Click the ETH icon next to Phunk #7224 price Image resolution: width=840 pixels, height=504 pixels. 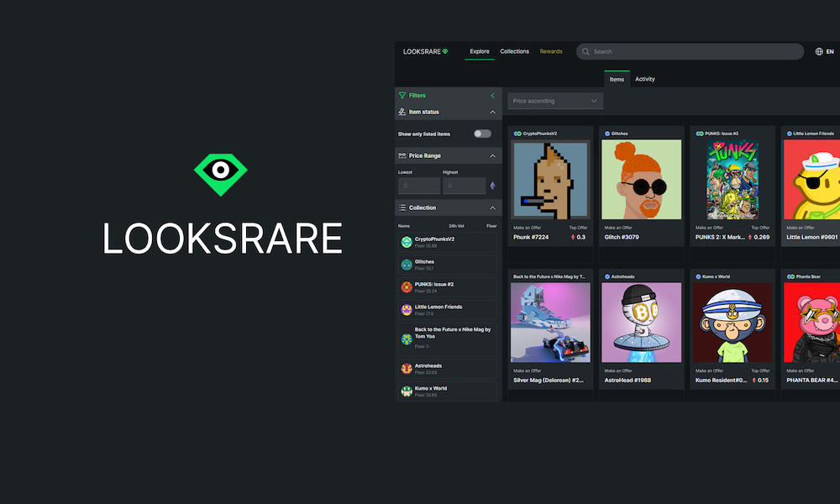pos(573,237)
